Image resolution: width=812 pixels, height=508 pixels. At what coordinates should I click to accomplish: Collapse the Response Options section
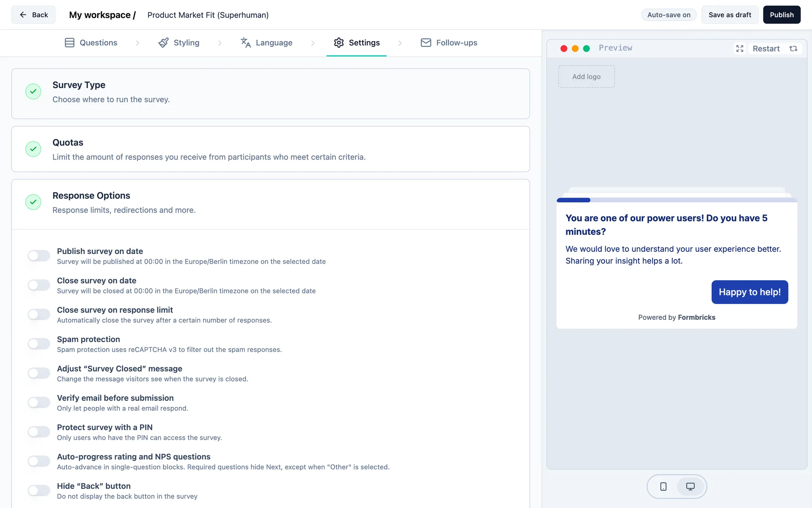point(271,204)
